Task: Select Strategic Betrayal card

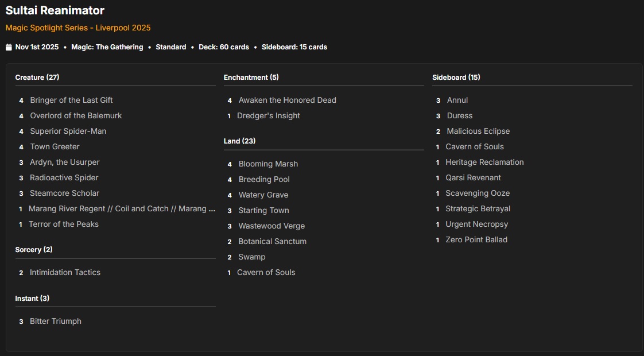Action: tap(478, 209)
